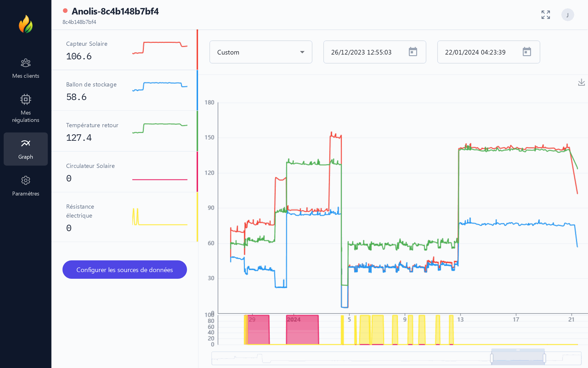The width and height of the screenshot is (588, 368).
Task: Open Paramètres gear icon
Action: [x=26, y=180]
